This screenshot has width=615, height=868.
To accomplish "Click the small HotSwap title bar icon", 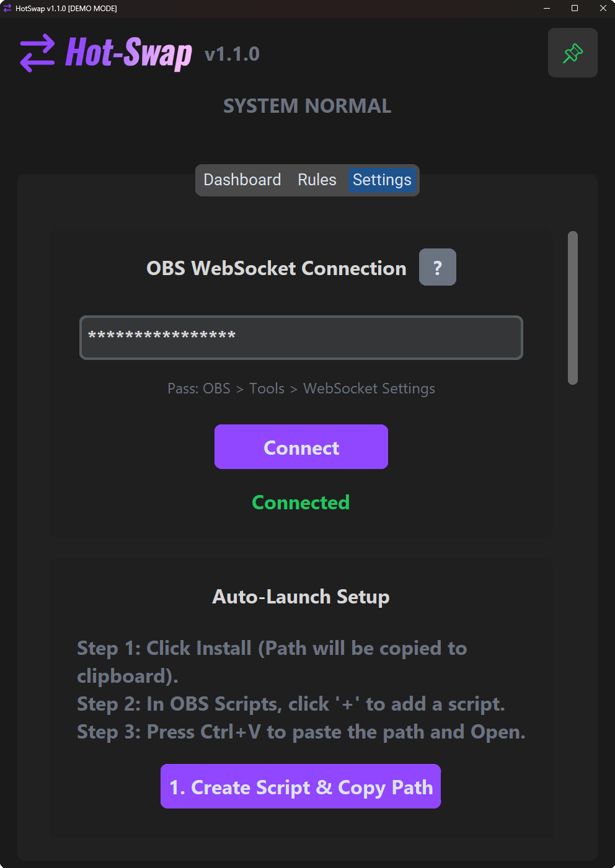I will click(x=7, y=9).
